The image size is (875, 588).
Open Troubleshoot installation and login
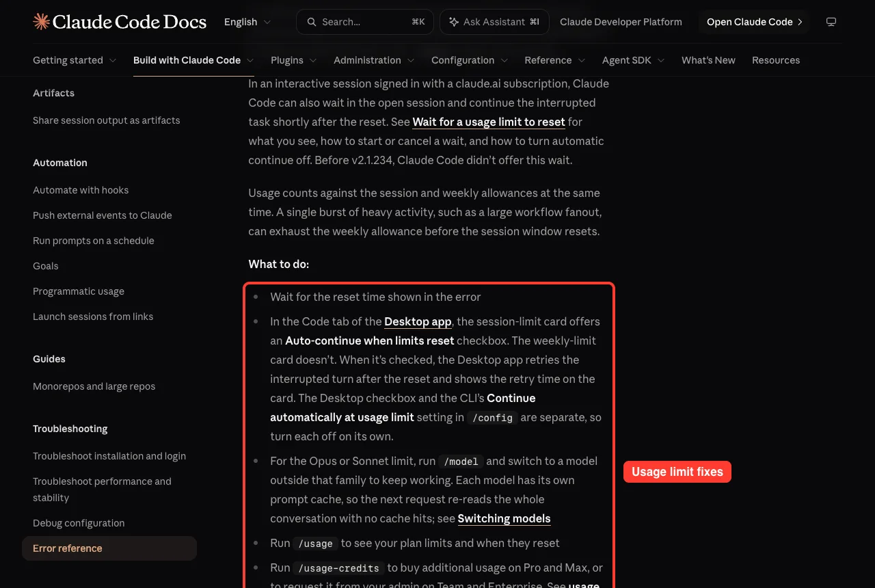click(x=109, y=456)
